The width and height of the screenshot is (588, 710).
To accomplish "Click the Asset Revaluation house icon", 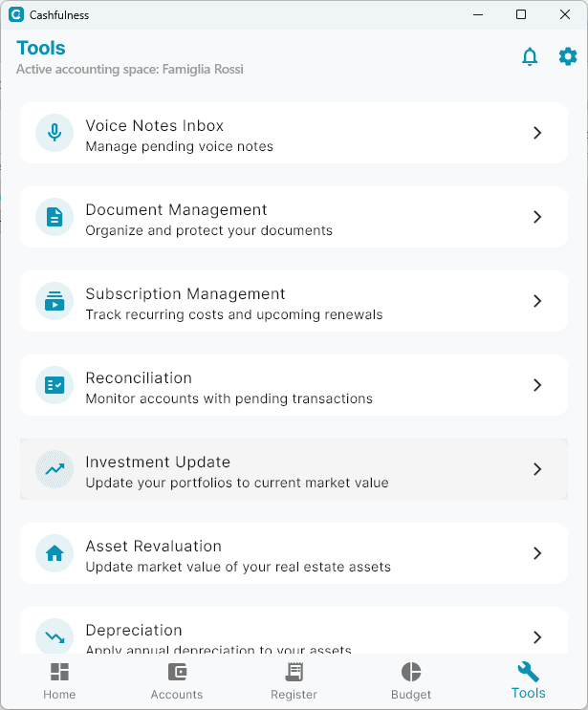I will [54, 553].
